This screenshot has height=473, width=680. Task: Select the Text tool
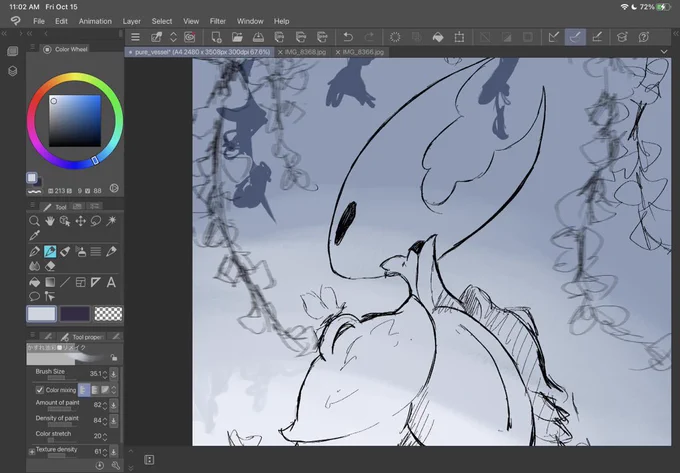111,282
